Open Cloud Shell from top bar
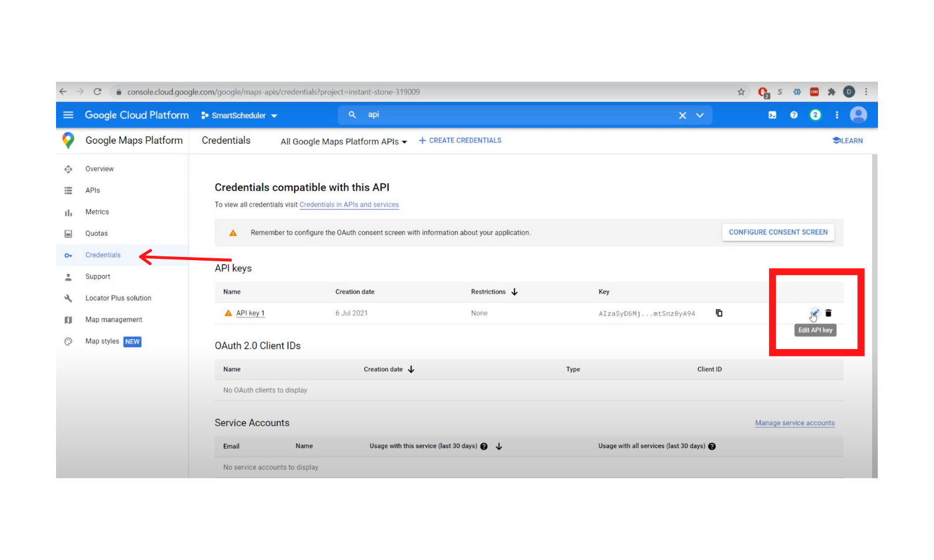The image size is (934, 560). pos(772,115)
